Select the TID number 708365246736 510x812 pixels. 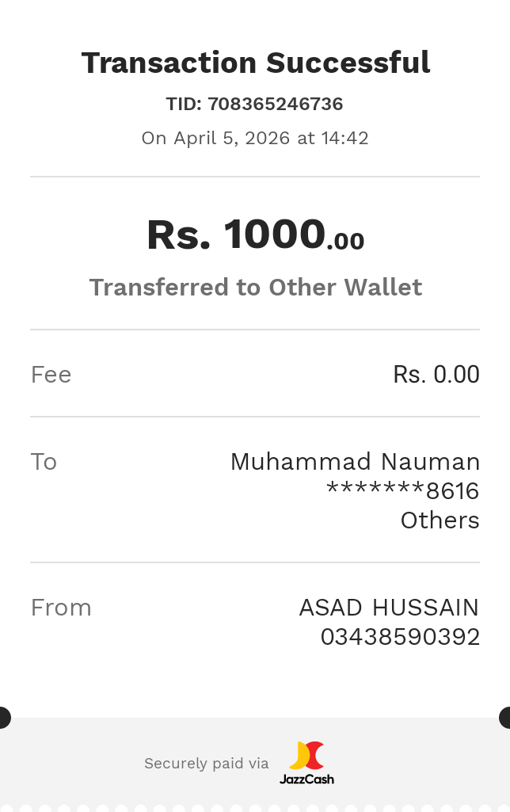(275, 104)
